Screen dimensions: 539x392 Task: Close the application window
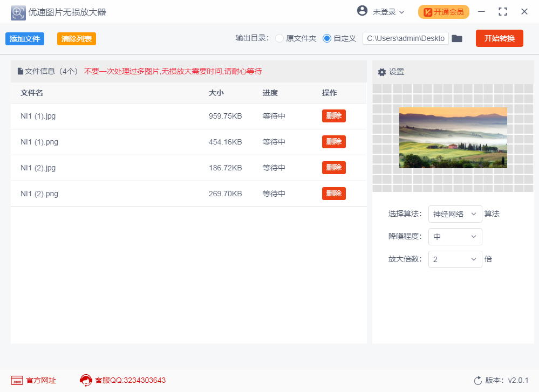(x=524, y=12)
